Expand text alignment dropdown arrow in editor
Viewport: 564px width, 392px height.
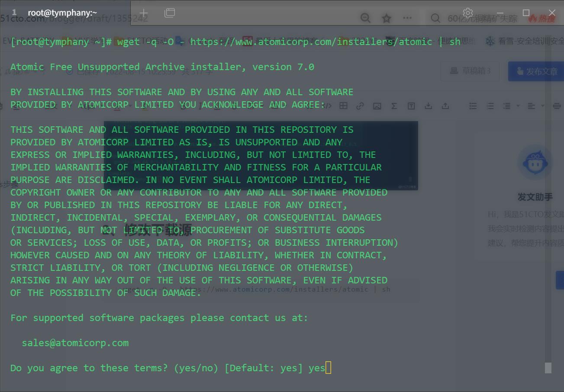(x=542, y=106)
